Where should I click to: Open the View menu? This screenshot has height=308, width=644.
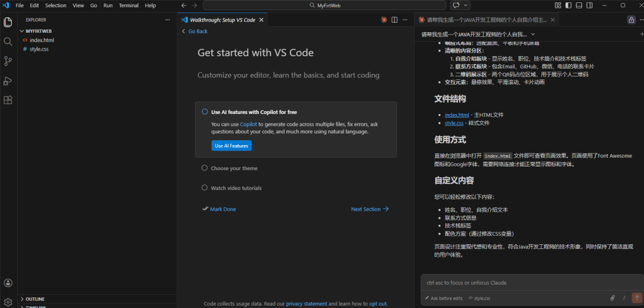tap(78, 5)
